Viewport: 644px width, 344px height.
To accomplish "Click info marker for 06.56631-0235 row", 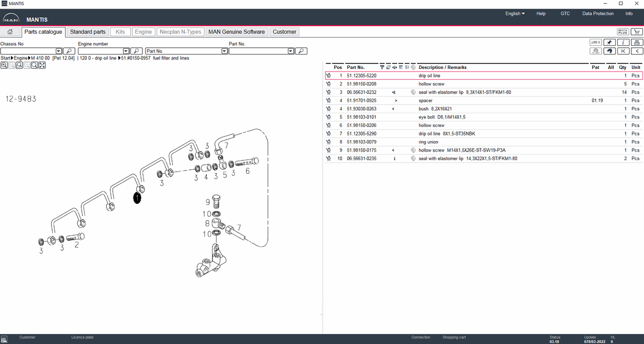I will pyautogui.click(x=394, y=159).
